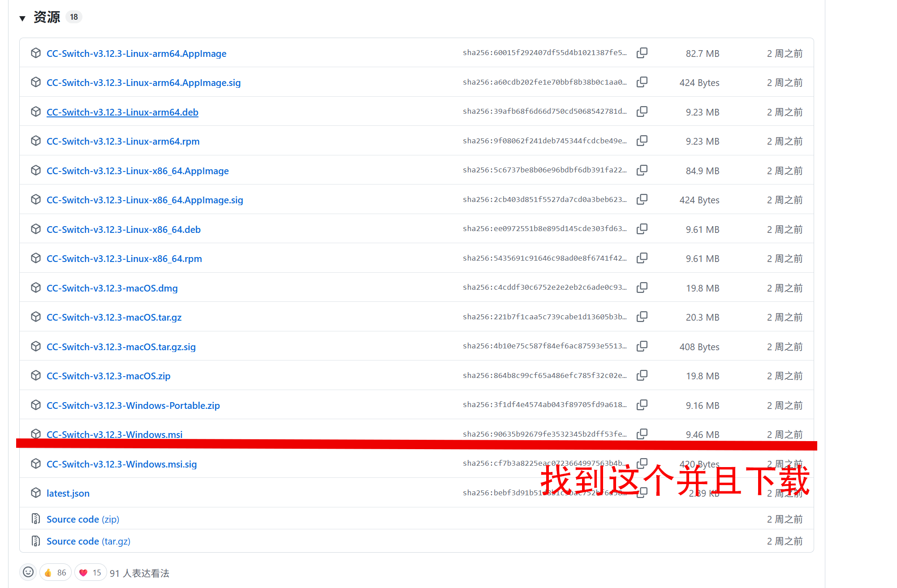Collapse the 资源 assets section triangle
Screen dimensions: 897x588
(22, 18)
